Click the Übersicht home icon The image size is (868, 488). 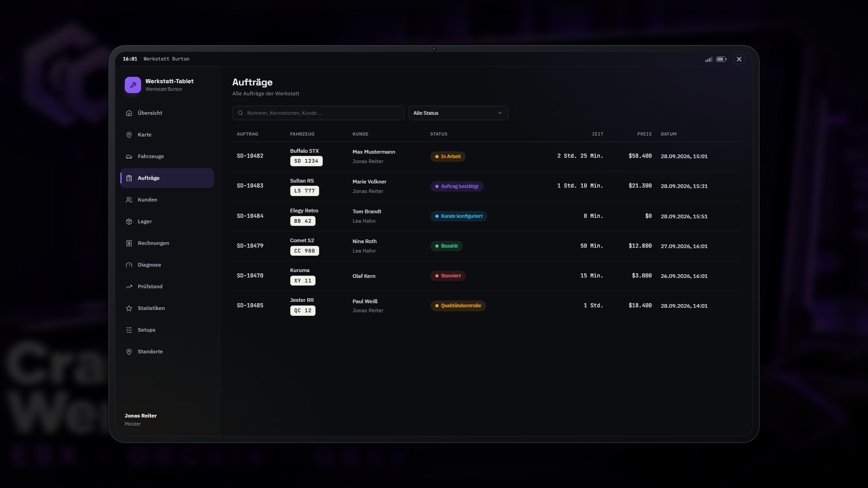(x=129, y=113)
